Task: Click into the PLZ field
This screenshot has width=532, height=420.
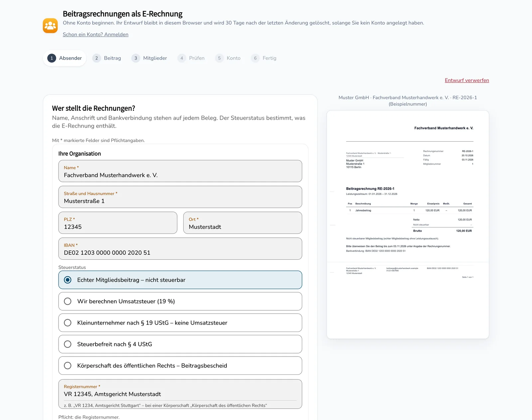Action: point(118,223)
